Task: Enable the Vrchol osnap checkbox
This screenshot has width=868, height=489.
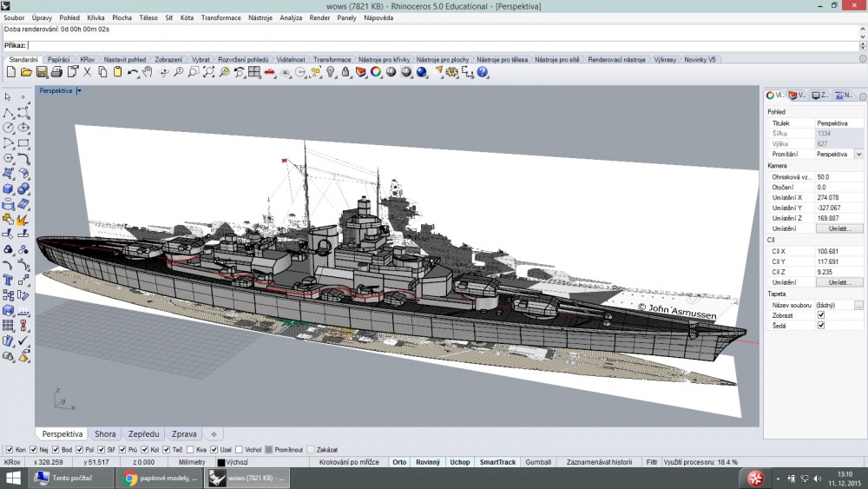Action: click(240, 450)
